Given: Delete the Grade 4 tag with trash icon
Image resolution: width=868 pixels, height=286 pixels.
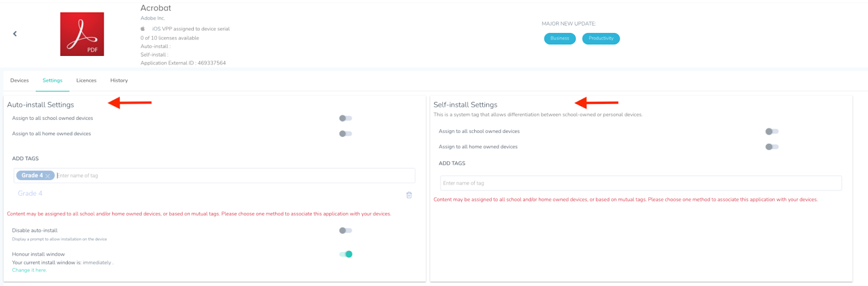Looking at the screenshot, I should click(x=409, y=195).
